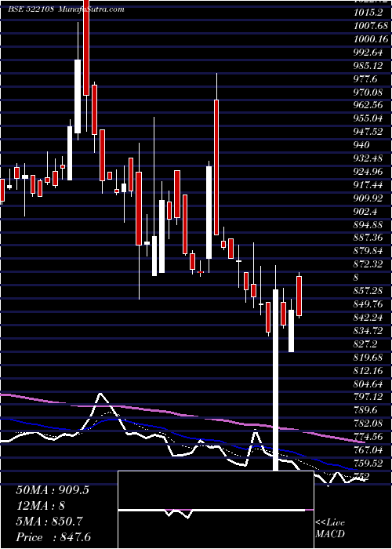This screenshot has height=549, width=392.
Task: Click the 827.2 price axis label
Action: (366, 344)
